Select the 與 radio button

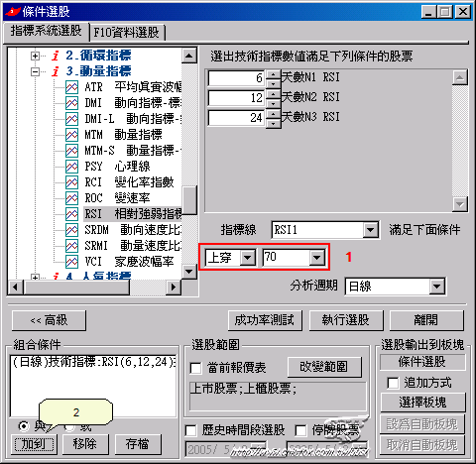click(x=24, y=426)
